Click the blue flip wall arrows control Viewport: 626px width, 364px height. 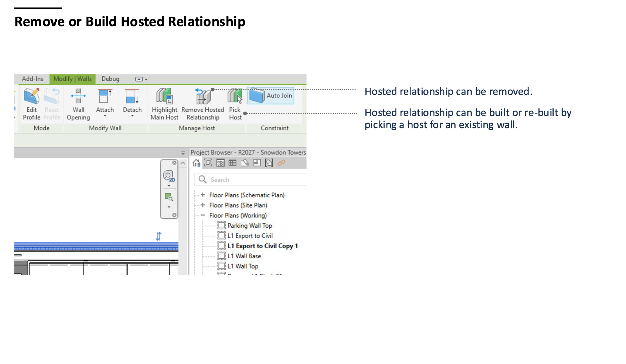click(159, 236)
